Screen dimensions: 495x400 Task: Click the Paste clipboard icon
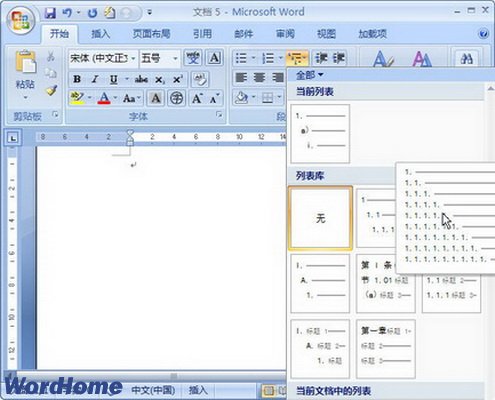tap(25, 61)
